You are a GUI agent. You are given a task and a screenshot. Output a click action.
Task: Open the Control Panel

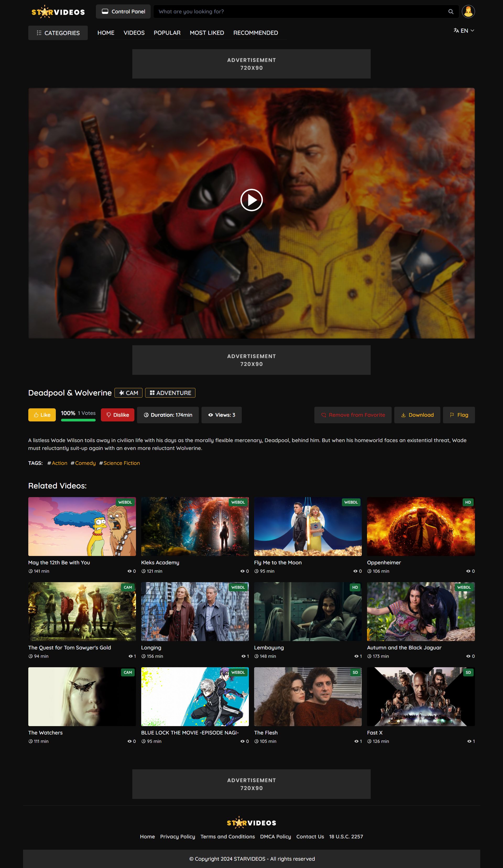coord(123,11)
